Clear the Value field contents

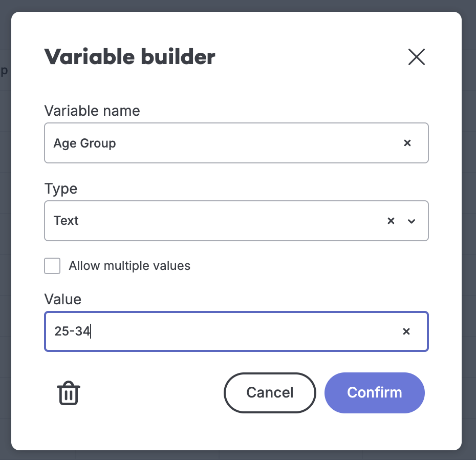coord(406,332)
